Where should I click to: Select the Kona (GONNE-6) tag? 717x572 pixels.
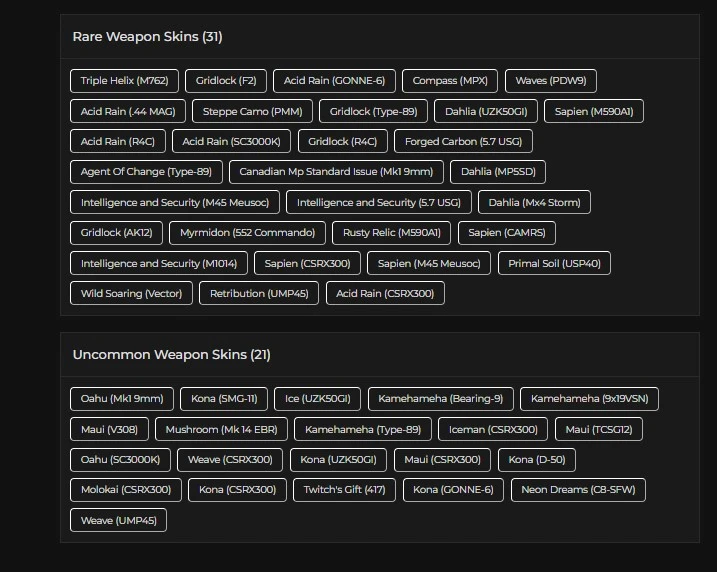pyautogui.click(x=453, y=490)
